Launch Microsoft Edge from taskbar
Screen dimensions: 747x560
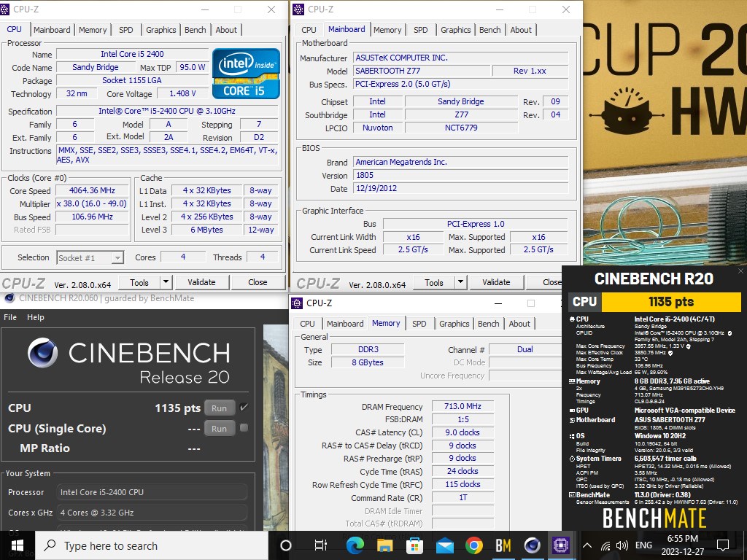point(355,545)
